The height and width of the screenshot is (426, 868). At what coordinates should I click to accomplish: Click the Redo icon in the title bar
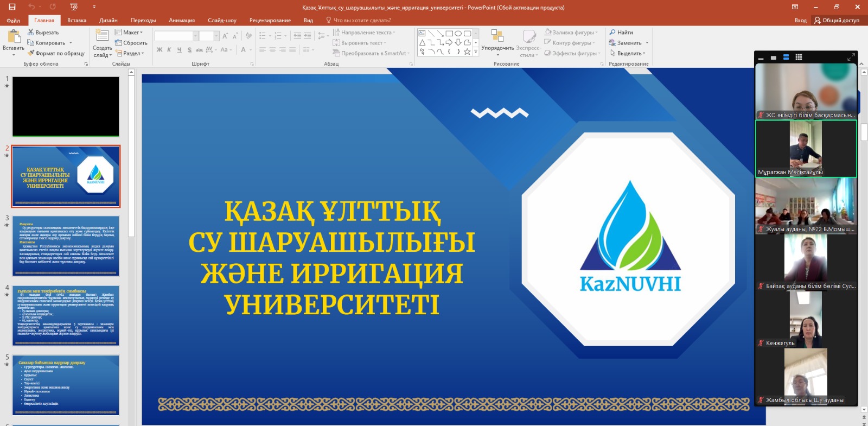tap(53, 7)
